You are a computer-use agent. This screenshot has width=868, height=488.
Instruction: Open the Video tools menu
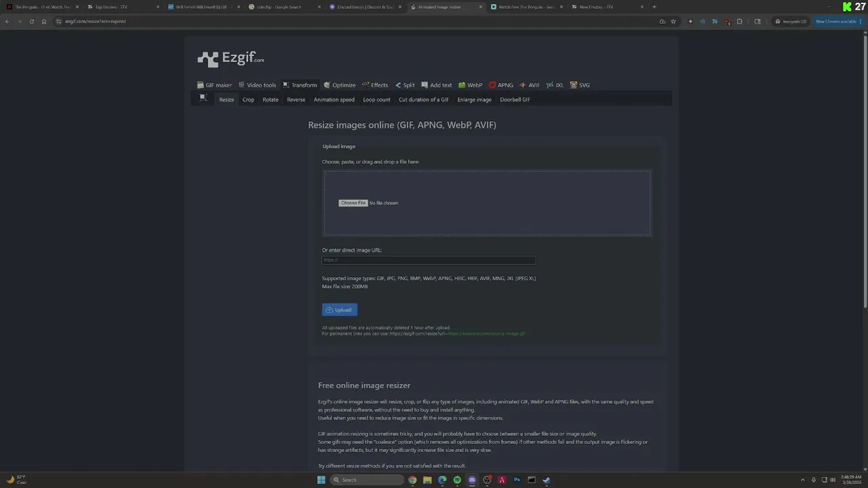tap(257, 85)
